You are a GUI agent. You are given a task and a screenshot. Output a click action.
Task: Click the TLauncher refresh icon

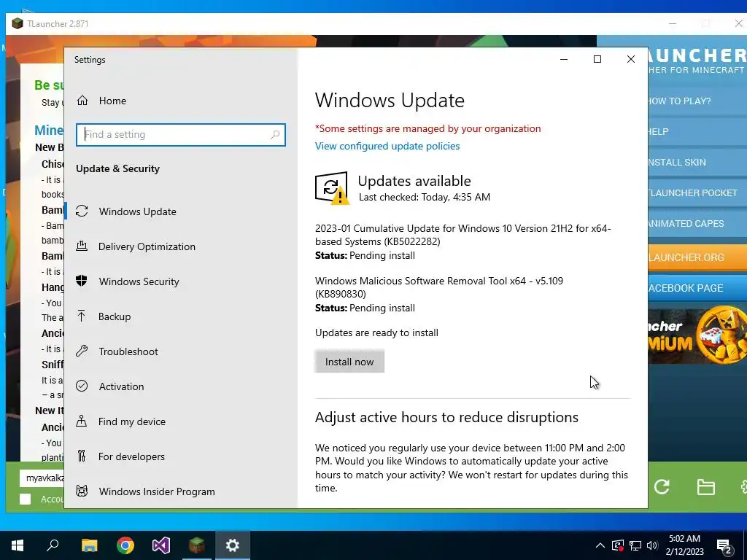[x=662, y=486]
